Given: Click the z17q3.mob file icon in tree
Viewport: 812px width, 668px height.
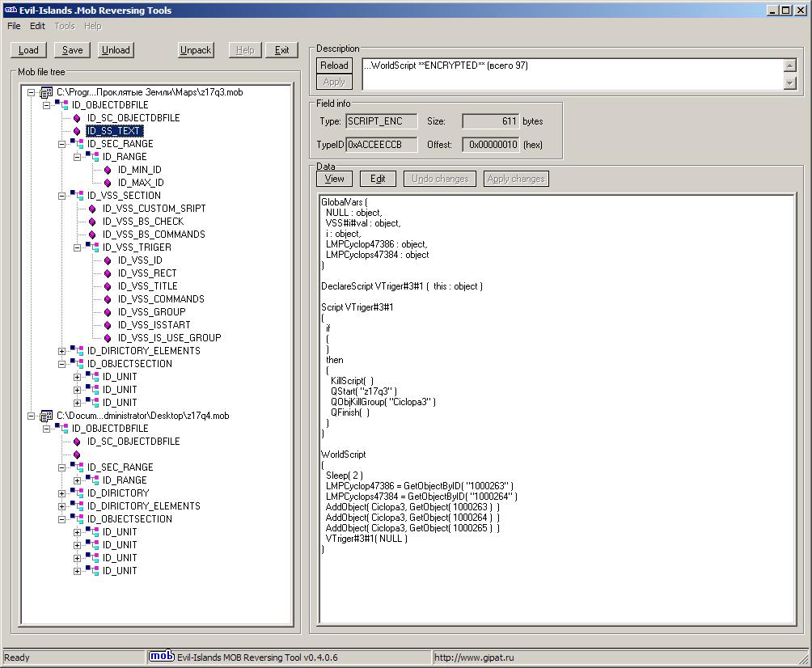Looking at the screenshot, I should click(46, 92).
